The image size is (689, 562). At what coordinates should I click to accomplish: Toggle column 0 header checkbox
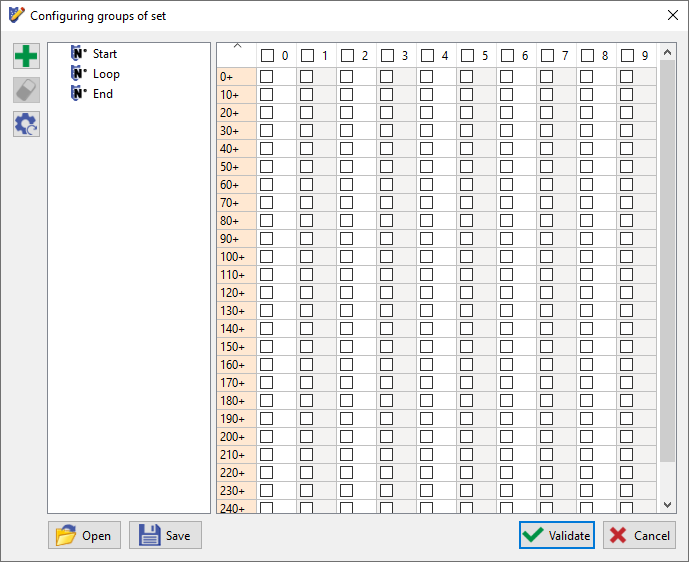pos(267,56)
